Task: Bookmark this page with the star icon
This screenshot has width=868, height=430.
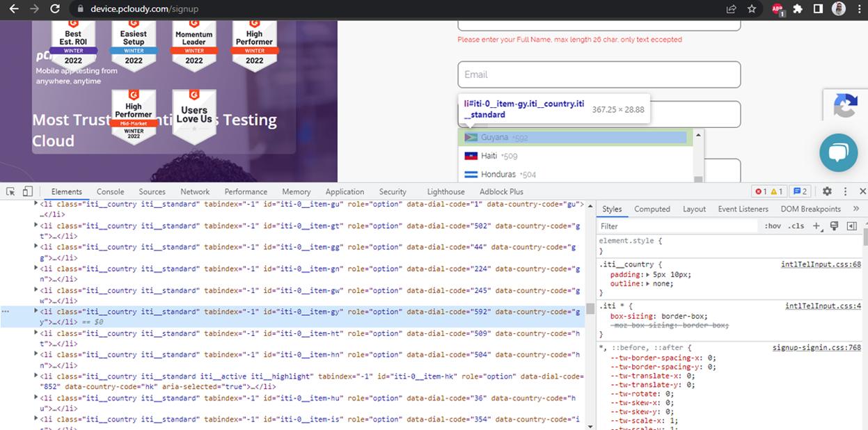Action: 752,9
